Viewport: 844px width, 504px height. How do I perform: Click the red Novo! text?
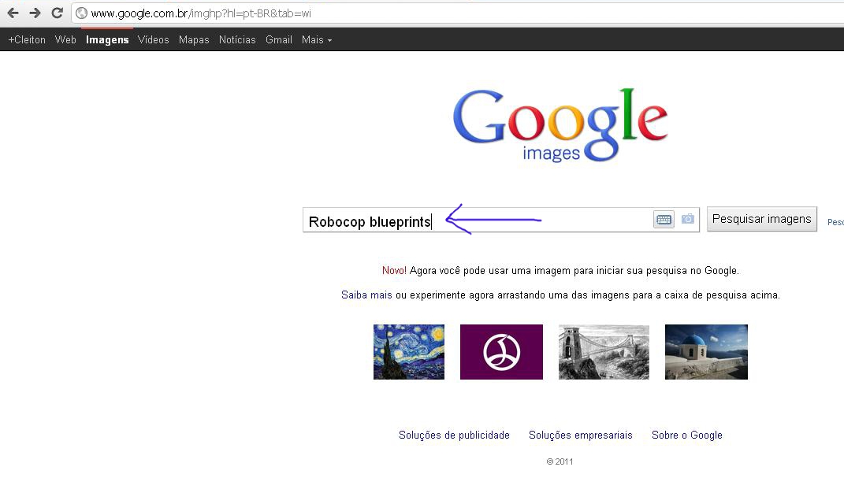pyautogui.click(x=394, y=271)
